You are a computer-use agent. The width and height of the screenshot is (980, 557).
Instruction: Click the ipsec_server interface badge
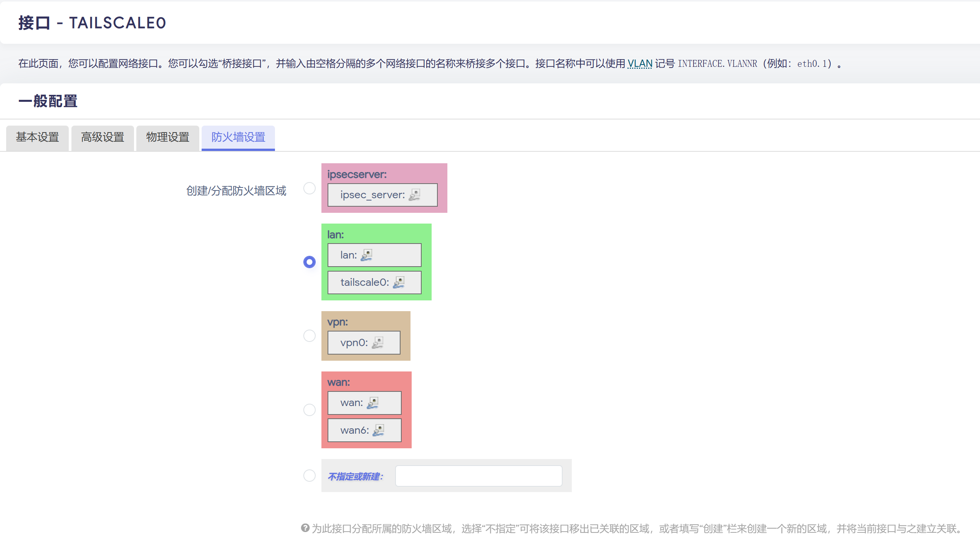[382, 195]
